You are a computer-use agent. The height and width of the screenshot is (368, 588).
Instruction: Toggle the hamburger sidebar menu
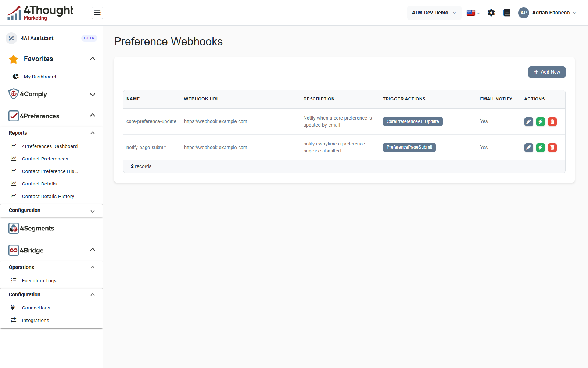(97, 13)
